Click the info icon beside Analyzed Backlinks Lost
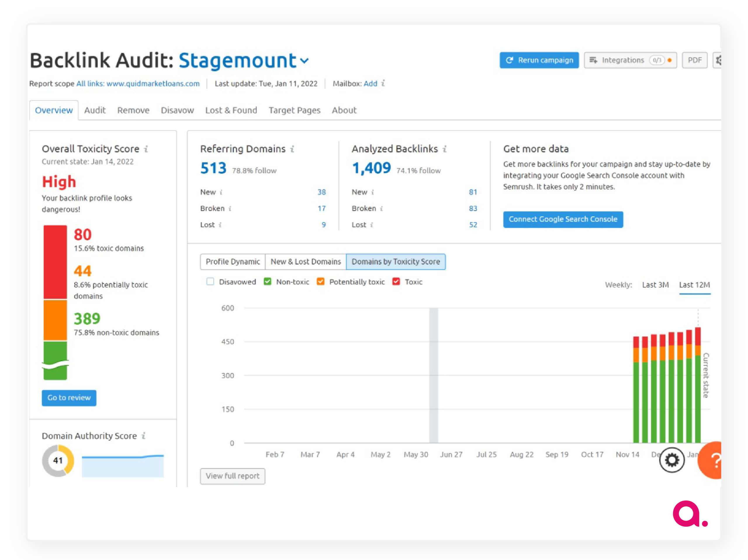 point(371,225)
